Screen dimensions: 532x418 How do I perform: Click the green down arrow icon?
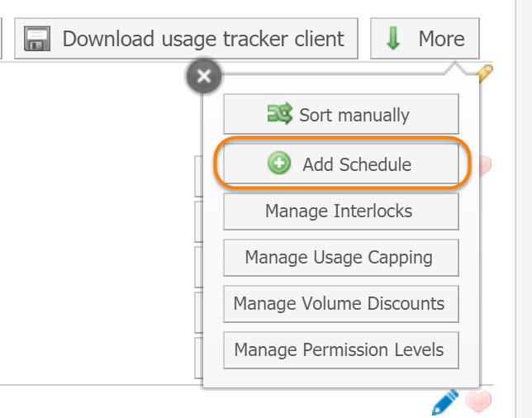click(393, 39)
